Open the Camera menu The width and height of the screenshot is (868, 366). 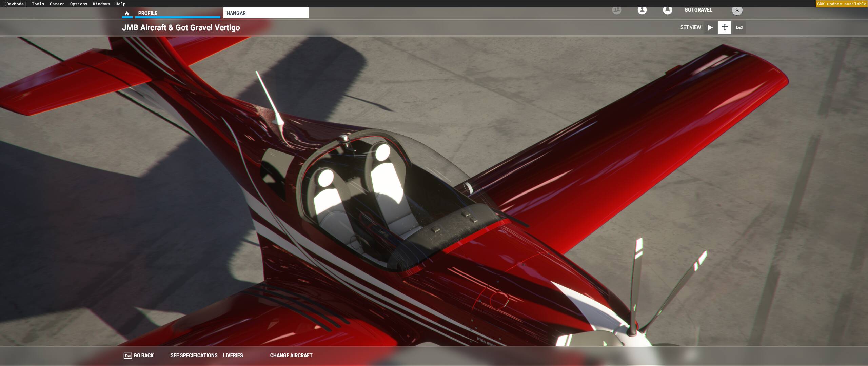[57, 4]
